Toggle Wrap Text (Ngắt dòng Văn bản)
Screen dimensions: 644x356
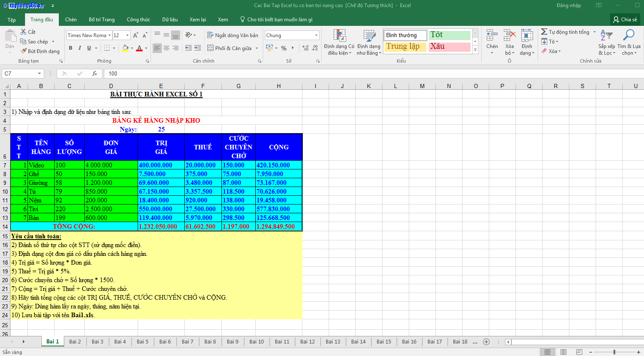(x=233, y=35)
